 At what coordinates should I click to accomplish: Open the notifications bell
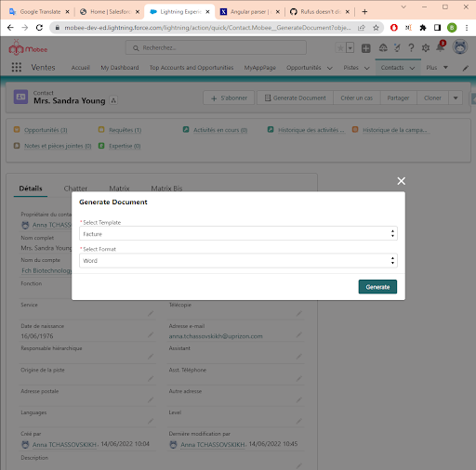[441, 47]
